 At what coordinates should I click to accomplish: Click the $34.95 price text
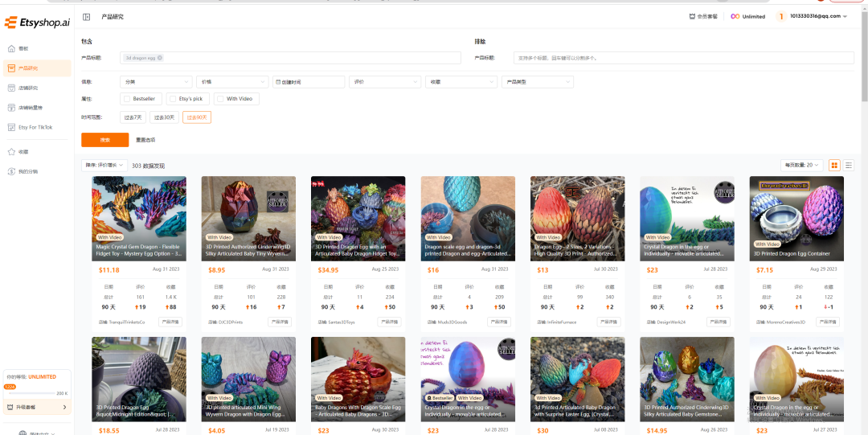[x=328, y=270]
